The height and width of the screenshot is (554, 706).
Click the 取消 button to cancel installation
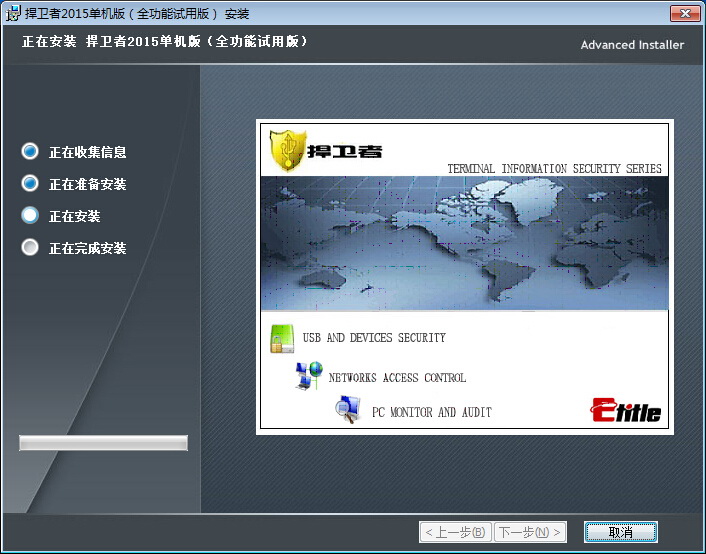click(621, 532)
